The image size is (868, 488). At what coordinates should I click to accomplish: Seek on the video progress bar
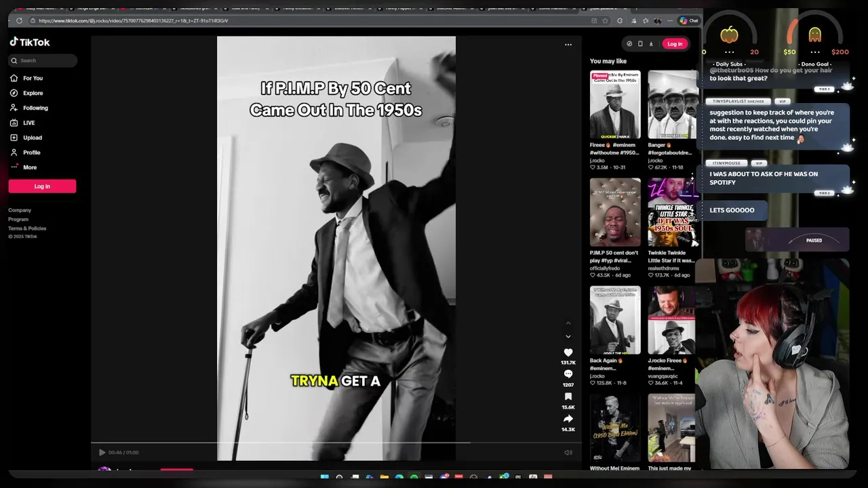coord(336,443)
